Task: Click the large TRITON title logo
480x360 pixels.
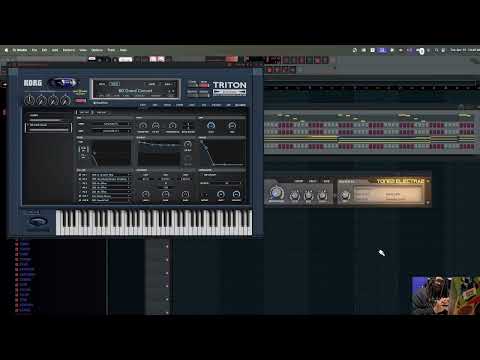Action: tap(230, 85)
